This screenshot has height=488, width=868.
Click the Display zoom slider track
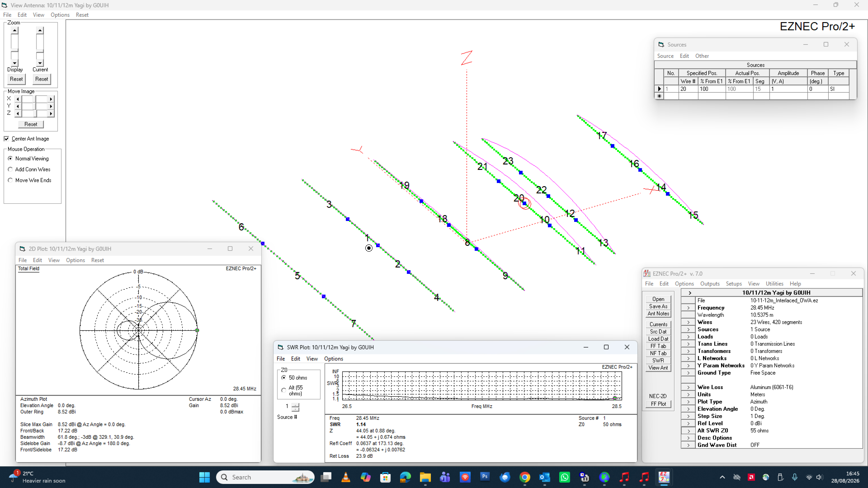coord(14,47)
